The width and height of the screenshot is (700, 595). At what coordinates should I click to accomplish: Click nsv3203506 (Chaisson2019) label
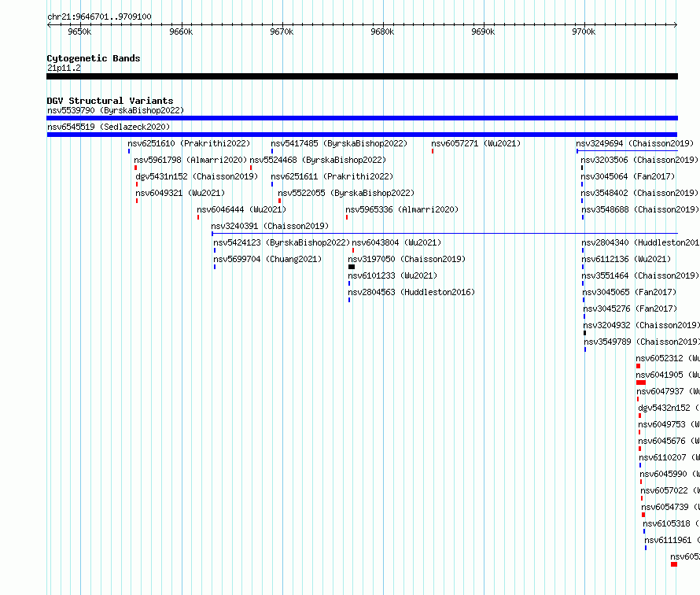(x=639, y=160)
